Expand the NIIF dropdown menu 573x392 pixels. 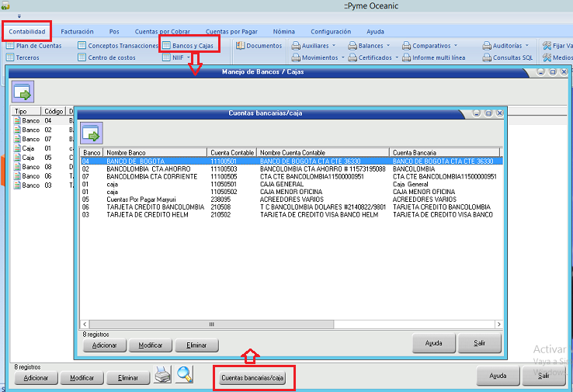(x=177, y=57)
